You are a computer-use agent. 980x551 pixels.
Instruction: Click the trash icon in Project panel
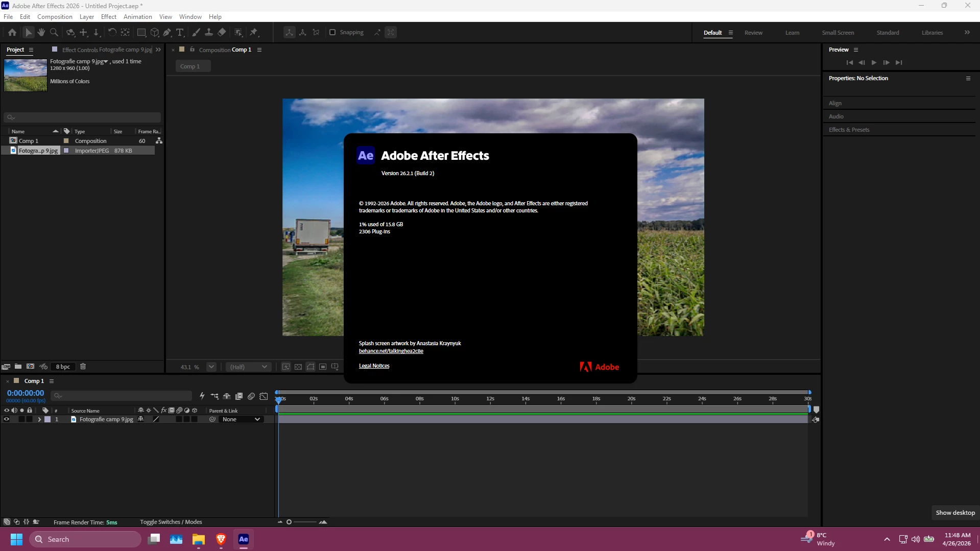[83, 367]
